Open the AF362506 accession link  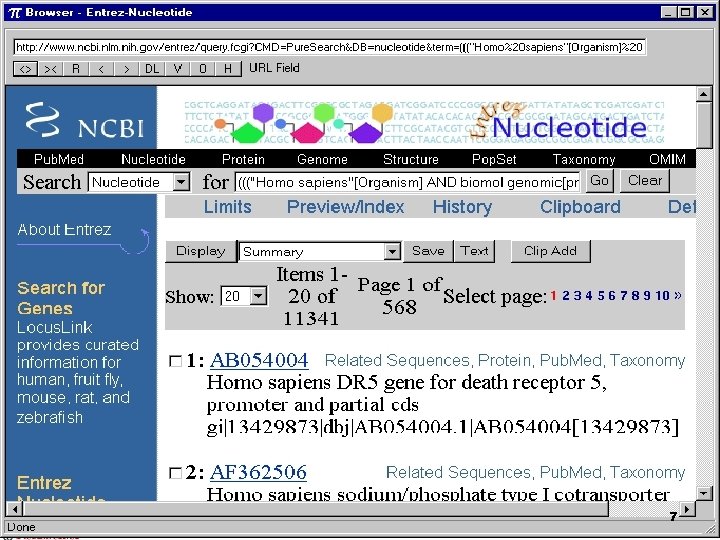[x=258, y=472]
